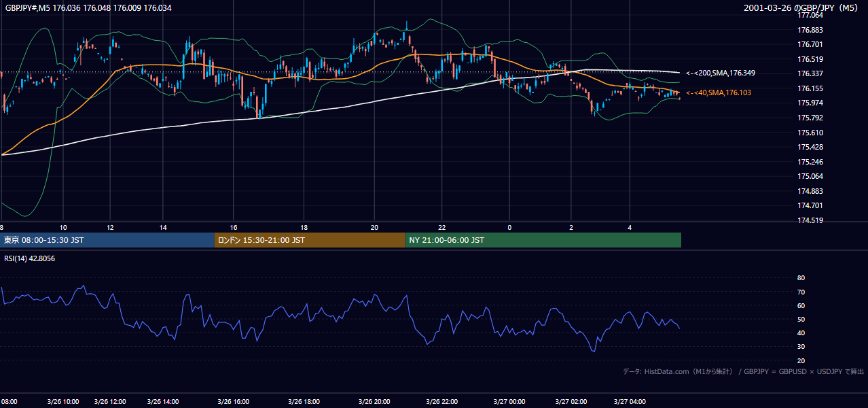Image resolution: width=868 pixels, height=408 pixels.
Task: Click price level 174.519 on the axis
Action: (810, 220)
